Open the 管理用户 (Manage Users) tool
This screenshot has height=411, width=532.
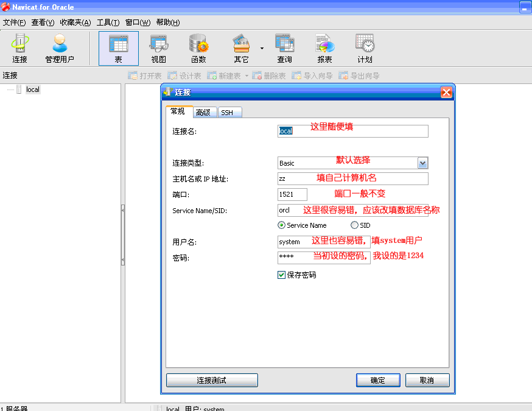(x=60, y=48)
